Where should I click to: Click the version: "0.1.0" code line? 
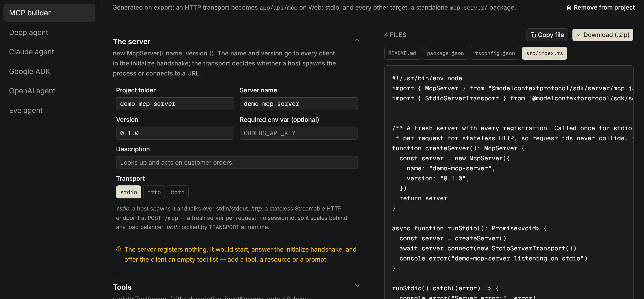click(x=438, y=178)
